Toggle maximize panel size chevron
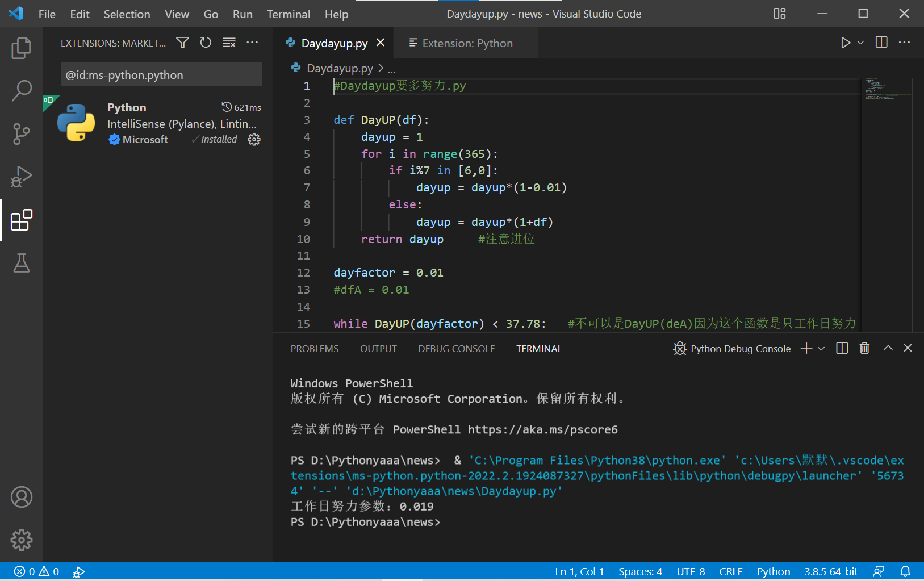The width and height of the screenshot is (924, 581). point(888,348)
